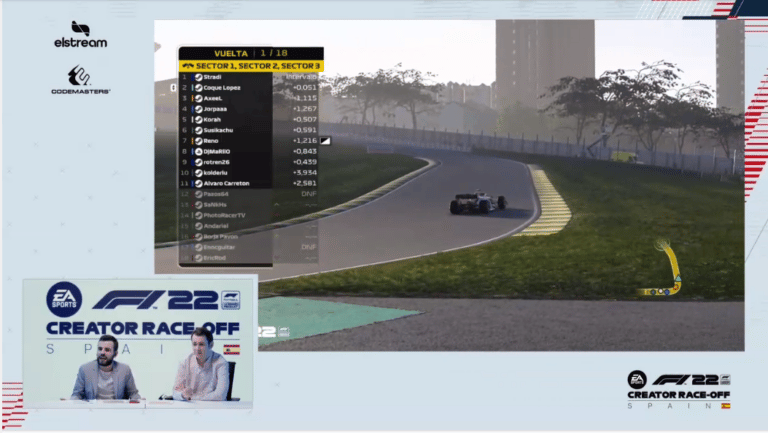Click the Steam icon next to Alvaro Carreton
Screen dimensions: 768x433
point(199,183)
